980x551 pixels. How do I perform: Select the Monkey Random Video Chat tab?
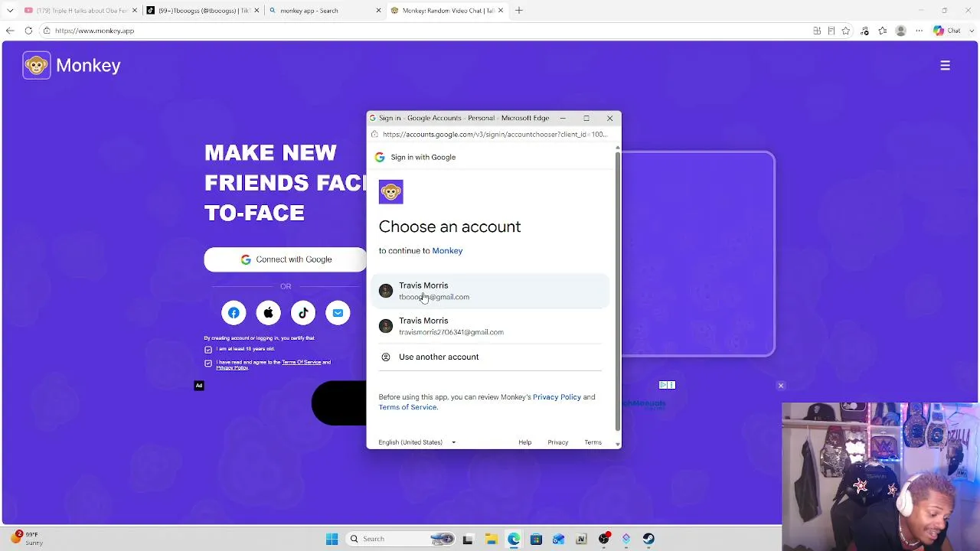coord(448,11)
